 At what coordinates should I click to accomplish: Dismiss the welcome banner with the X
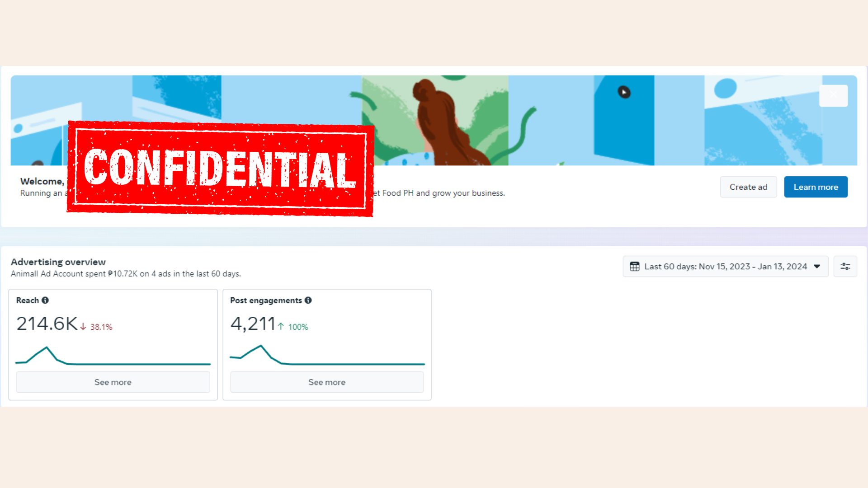pos(833,95)
